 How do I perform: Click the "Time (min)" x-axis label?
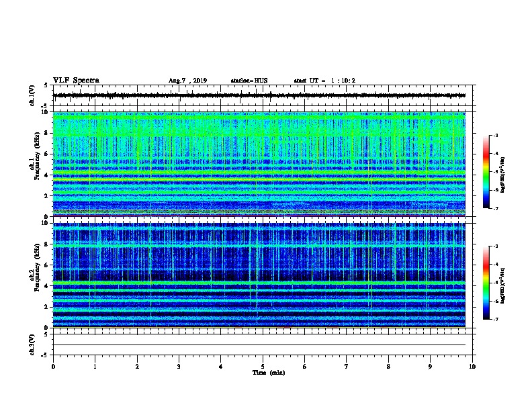(269, 373)
